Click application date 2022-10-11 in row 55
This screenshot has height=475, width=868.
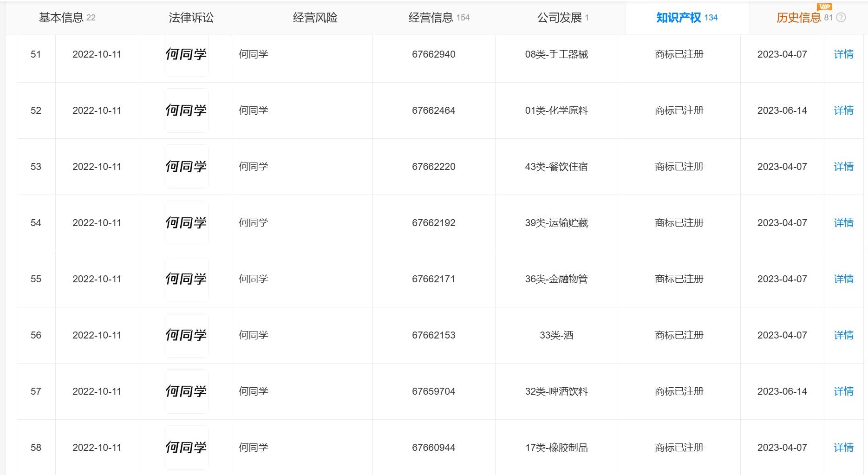[97, 279]
